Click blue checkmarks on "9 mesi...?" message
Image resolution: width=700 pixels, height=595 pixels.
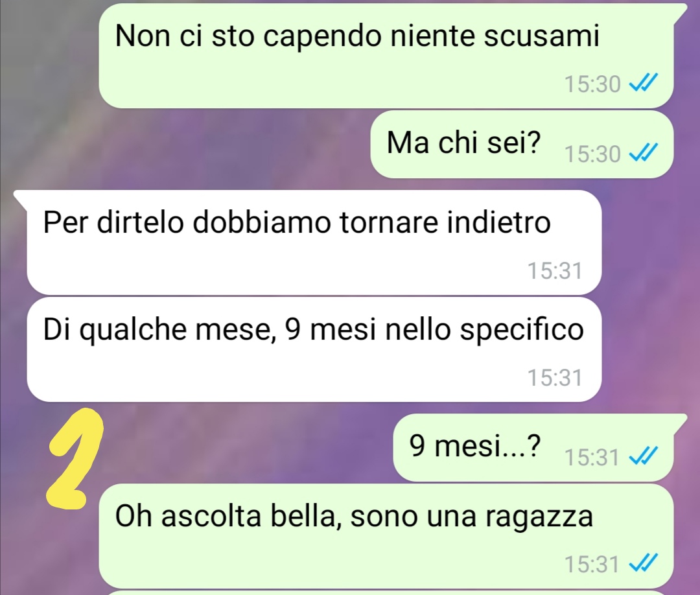point(644,457)
